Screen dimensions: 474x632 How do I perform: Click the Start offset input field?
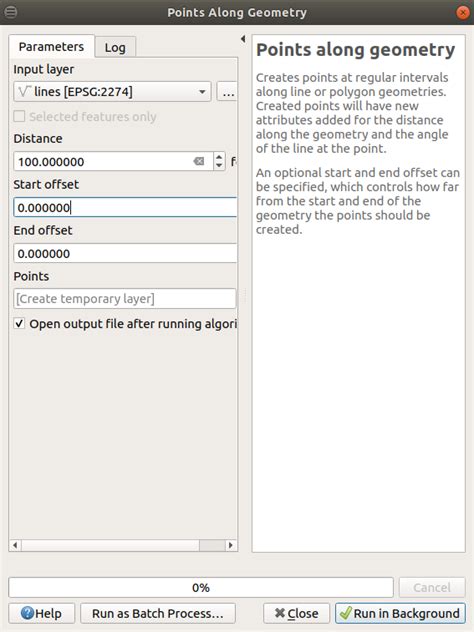click(x=125, y=208)
